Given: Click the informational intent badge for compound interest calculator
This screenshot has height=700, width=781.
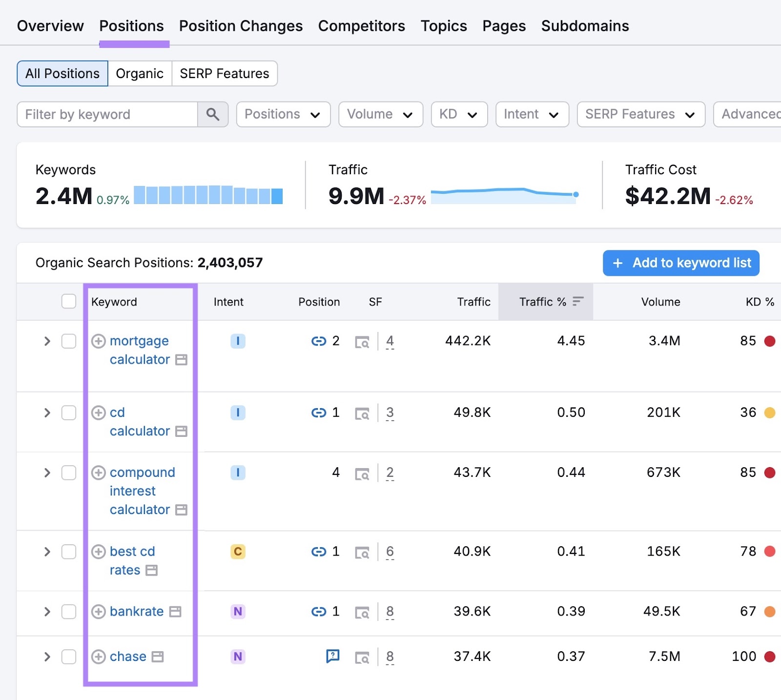Looking at the screenshot, I should coord(238,473).
